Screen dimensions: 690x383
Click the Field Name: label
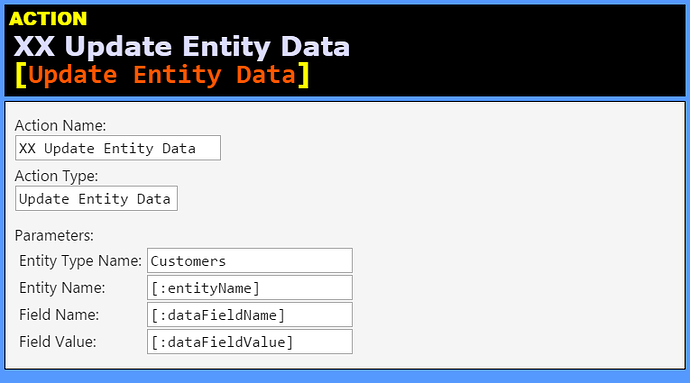pyautogui.click(x=59, y=315)
